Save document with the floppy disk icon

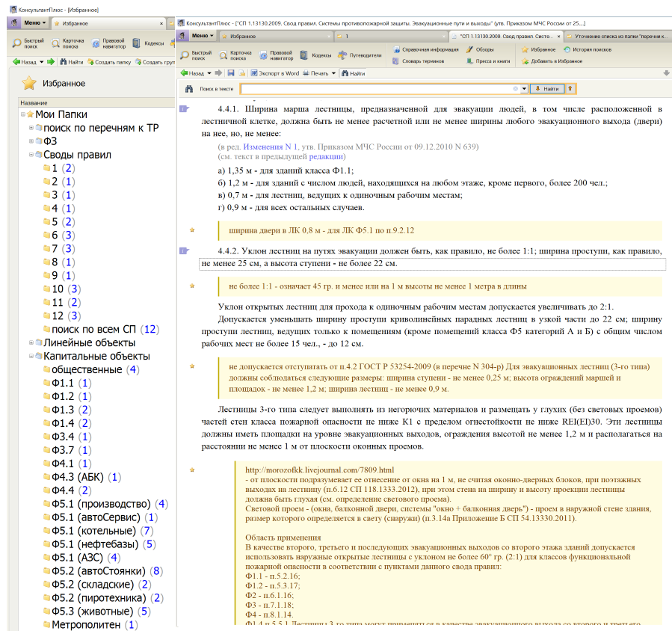[230, 73]
